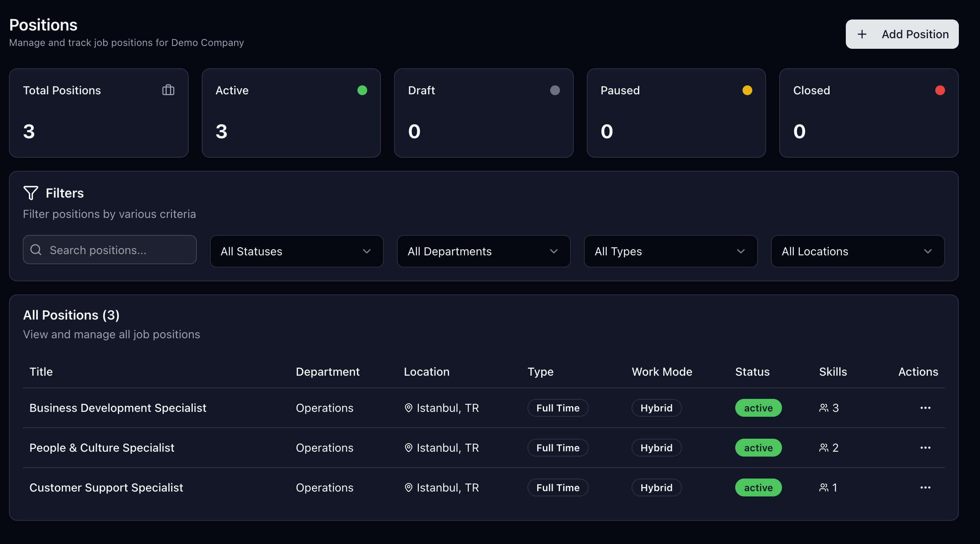Click the plus icon on Add Position

[x=862, y=34]
